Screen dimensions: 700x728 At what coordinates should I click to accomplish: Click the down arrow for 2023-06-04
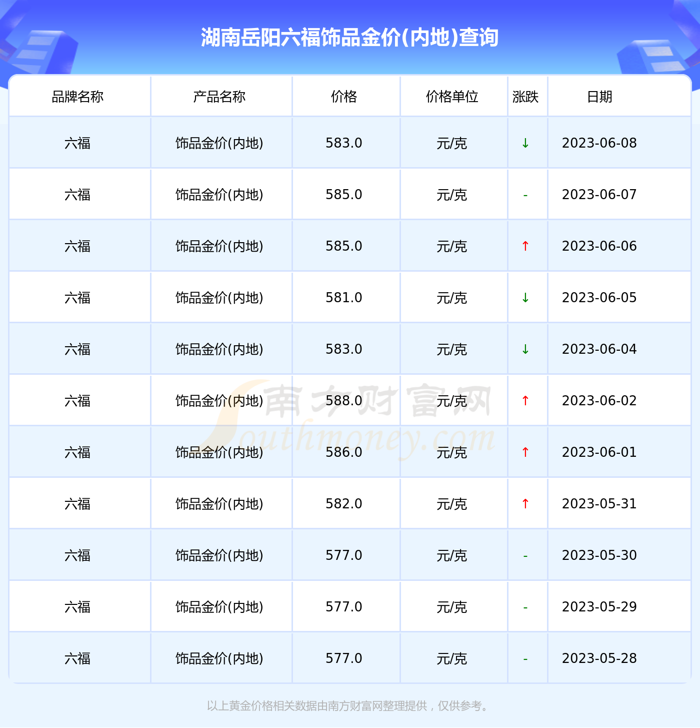pyautogui.click(x=525, y=349)
